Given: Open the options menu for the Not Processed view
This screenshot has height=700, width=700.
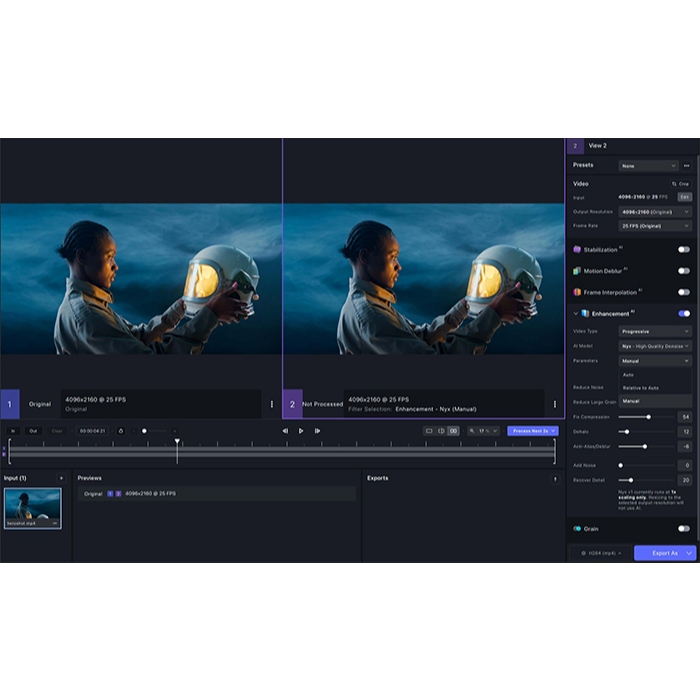Looking at the screenshot, I should pyautogui.click(x=555, y=404).
